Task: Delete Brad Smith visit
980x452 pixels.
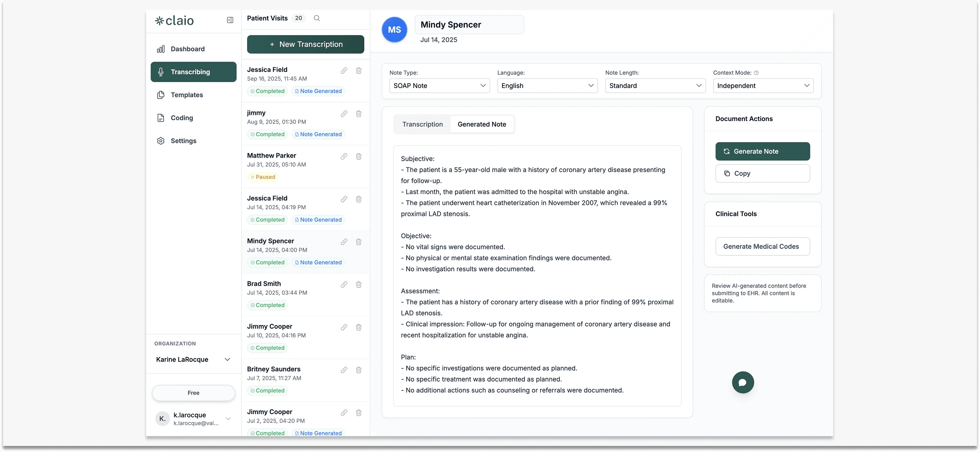Action: point(358,285)
